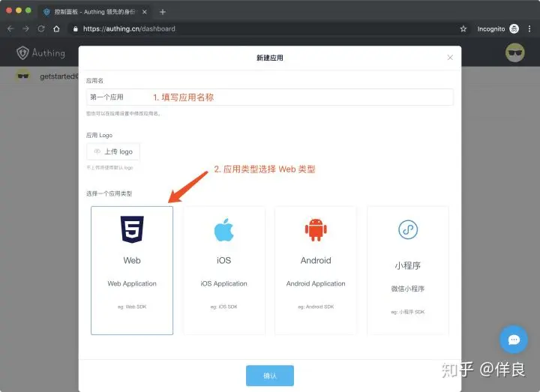Open the sunglasses user avatar menu
The width and height of the screenshot is (540, 392).
click(514, 52)
